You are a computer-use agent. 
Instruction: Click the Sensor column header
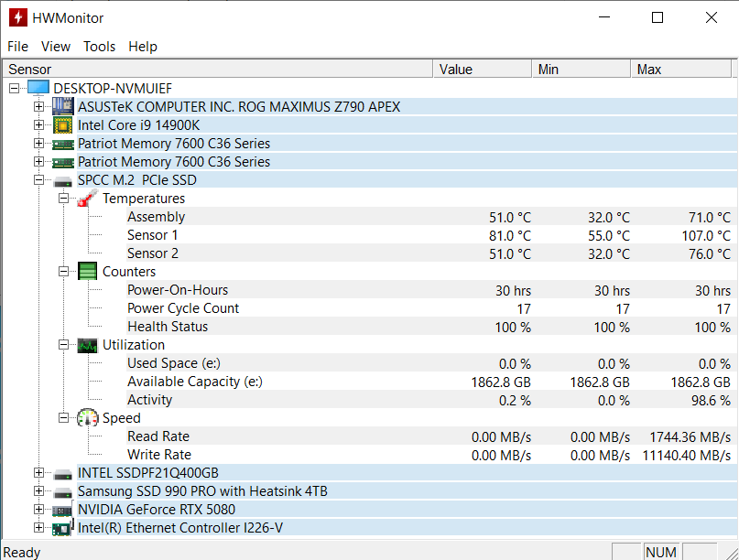(218, 70)
